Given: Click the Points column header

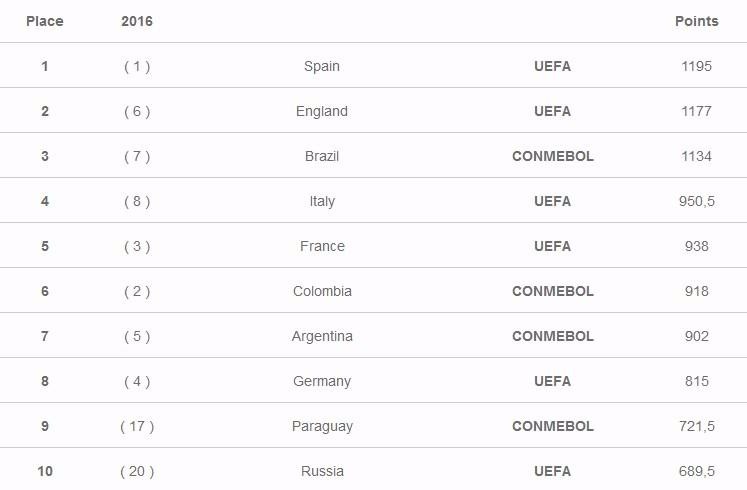Looking at the screenshot, I should coord(696,21).
